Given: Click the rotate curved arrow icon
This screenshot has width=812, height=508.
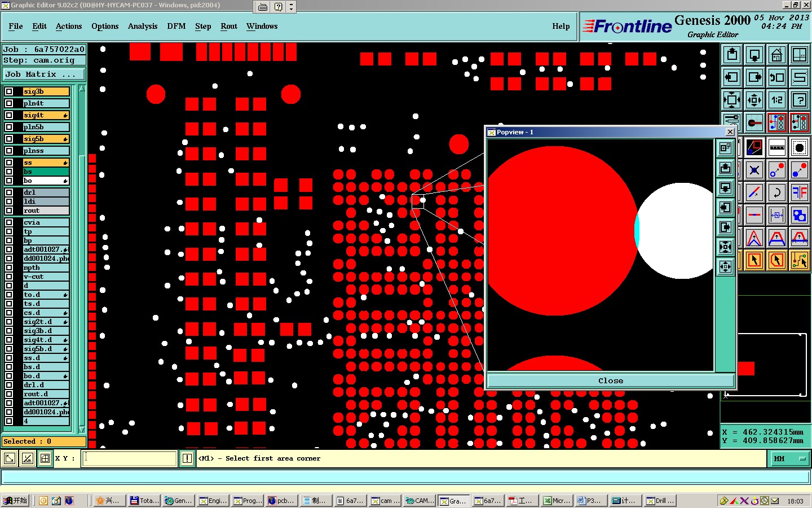Looking at the screenshot, I should pyautogui.click(x=777, y=192).
